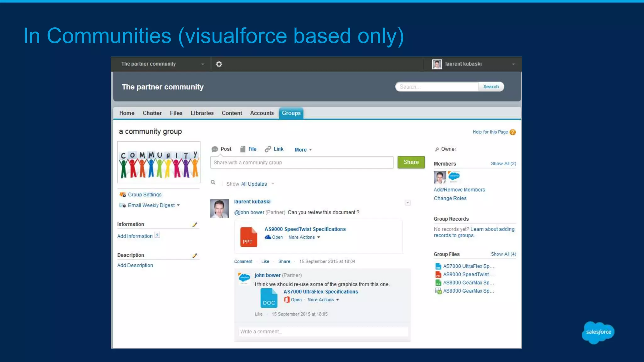The image size is (644, 362).
Task: Expand More Actions for AS7000 UltraFlex
Action: click(323, 300)
